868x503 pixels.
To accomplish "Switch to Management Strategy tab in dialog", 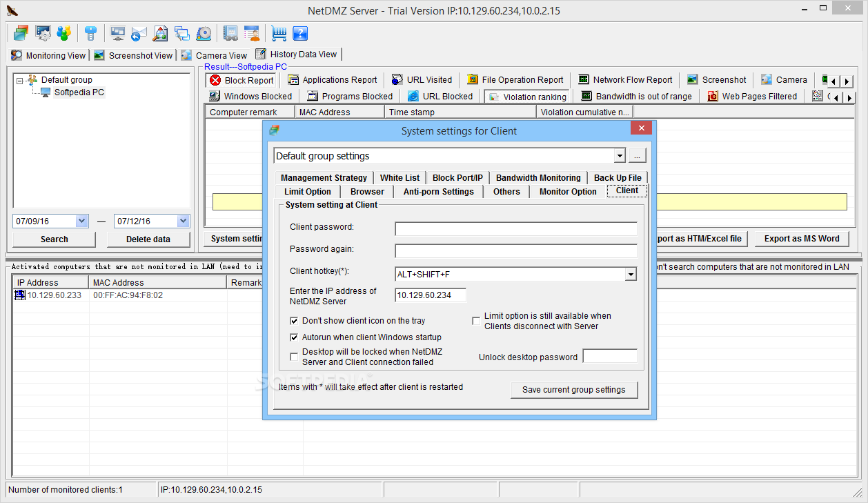I will click(324, 178).
